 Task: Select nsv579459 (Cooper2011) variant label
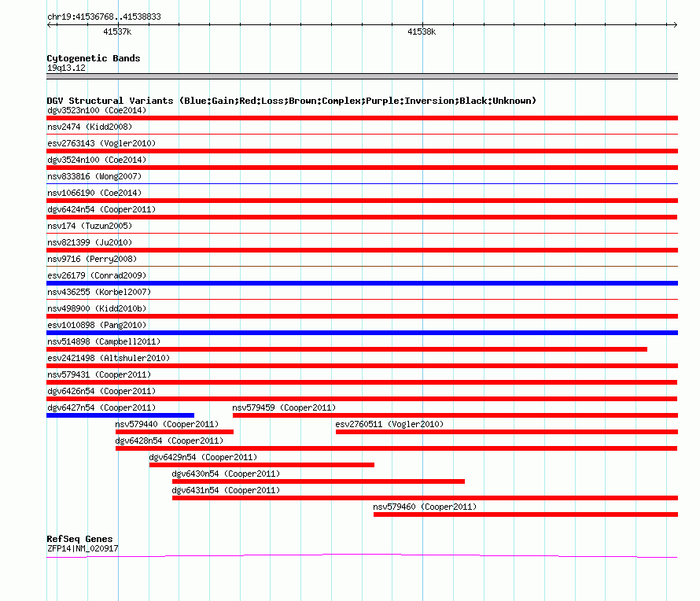tap(284, 407)
